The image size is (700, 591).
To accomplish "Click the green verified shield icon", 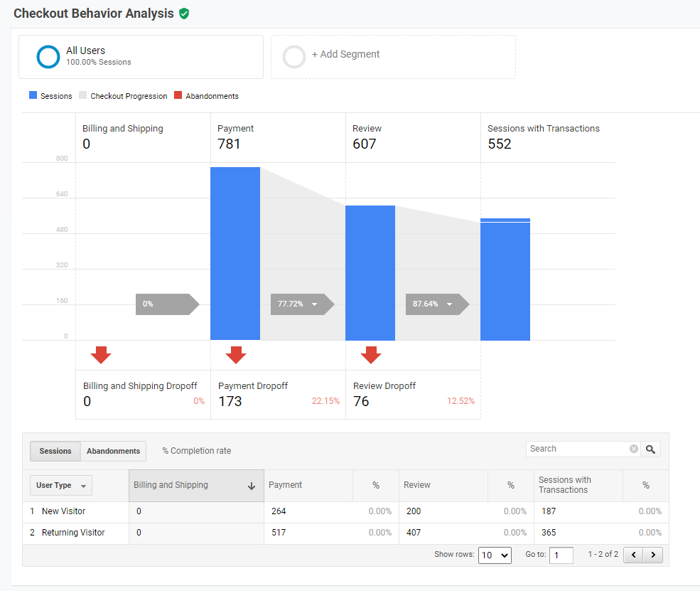I will point(184,14).
